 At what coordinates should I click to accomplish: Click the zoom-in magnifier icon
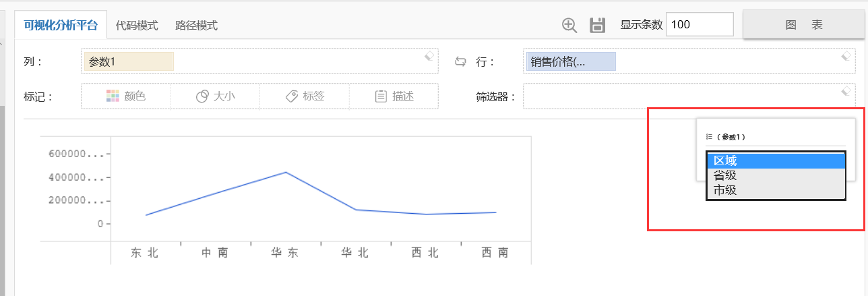[569, 26]
